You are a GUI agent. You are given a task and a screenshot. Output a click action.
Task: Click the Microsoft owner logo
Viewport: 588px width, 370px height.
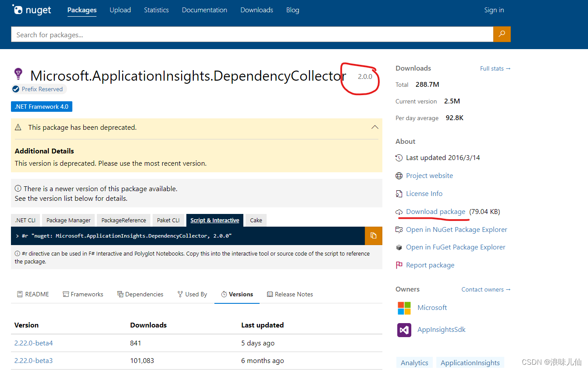pos(404,308)
